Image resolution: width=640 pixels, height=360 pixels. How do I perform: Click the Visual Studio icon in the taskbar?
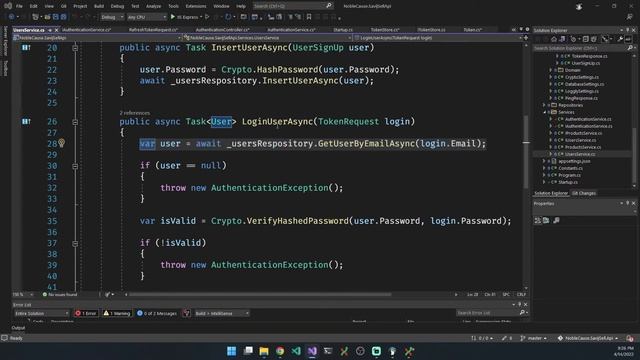tap(312, 351)
